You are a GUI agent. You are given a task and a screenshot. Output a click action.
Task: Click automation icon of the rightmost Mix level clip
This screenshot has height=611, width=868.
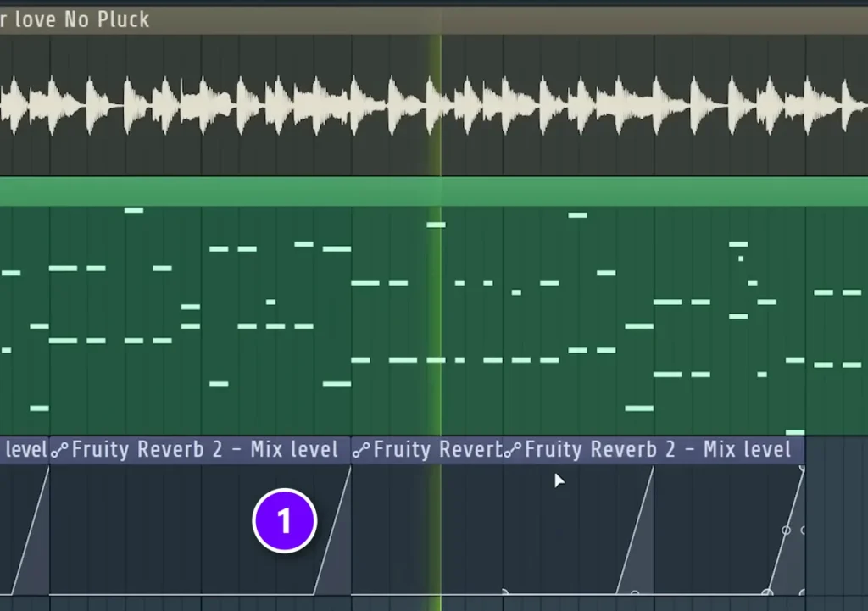513,451
